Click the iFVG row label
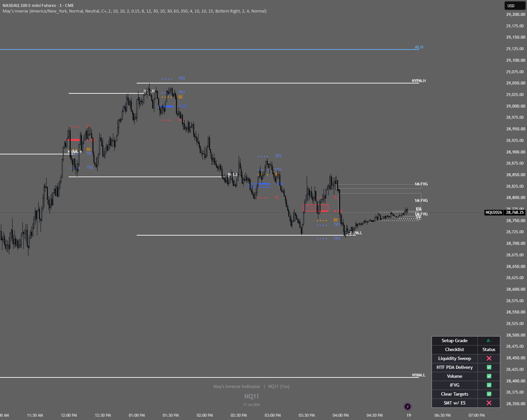Screen dimensions: 527x420 tap(455, 385)
